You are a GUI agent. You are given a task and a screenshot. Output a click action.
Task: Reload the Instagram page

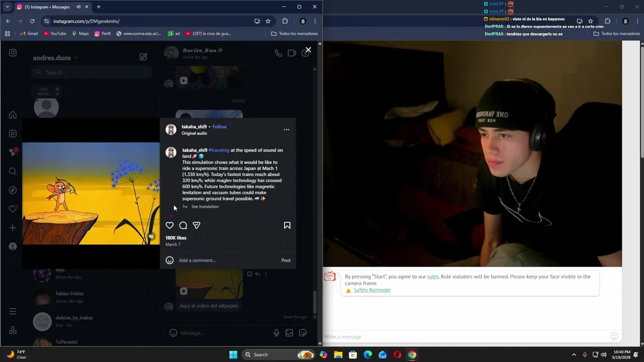click(32, 21)
